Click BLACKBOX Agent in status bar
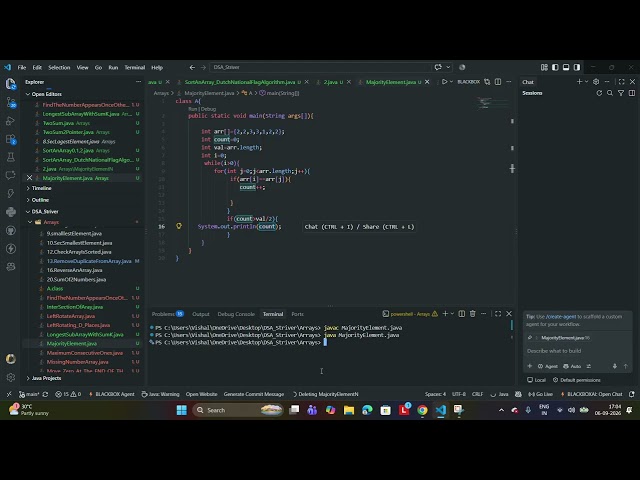 [x=111, y=394]
